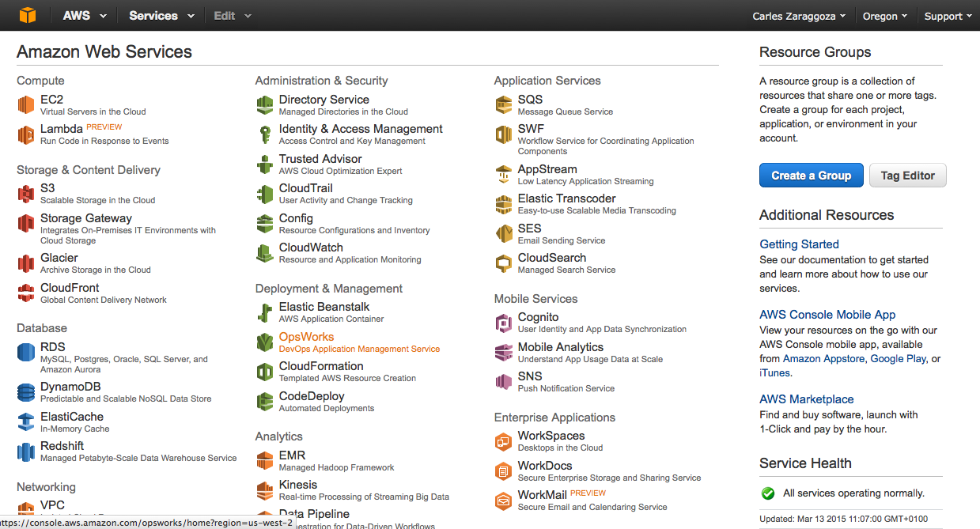Image resolution: width=980 pixels, height=529 pixels.
Task: Open the Oregon region dropdown
Action: pyautogui.click(x=885, y=16)
